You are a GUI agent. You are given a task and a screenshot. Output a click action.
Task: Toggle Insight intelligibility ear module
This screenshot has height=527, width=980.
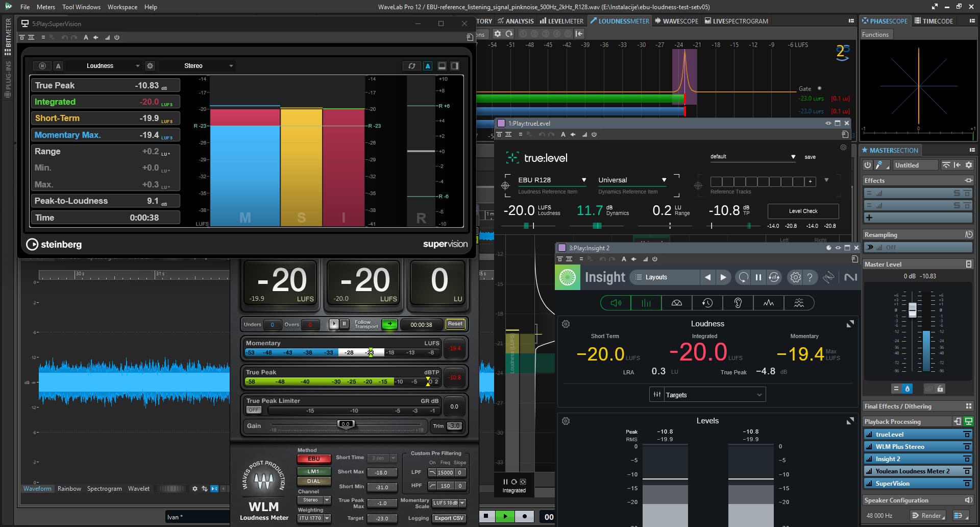738,303
